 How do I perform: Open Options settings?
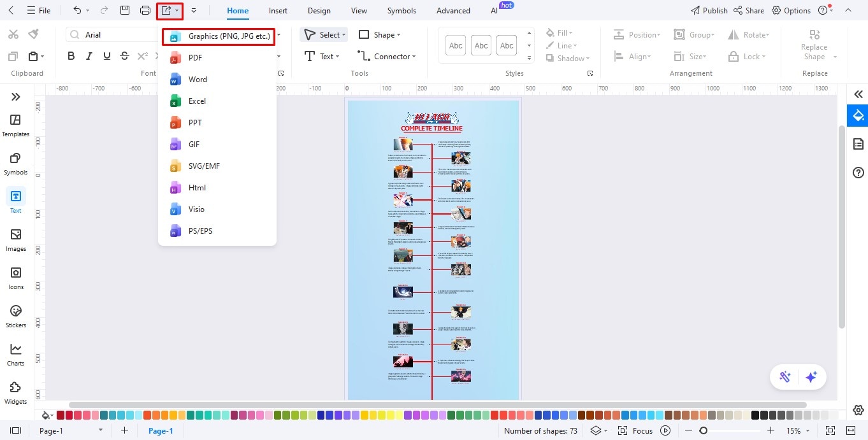791,10
